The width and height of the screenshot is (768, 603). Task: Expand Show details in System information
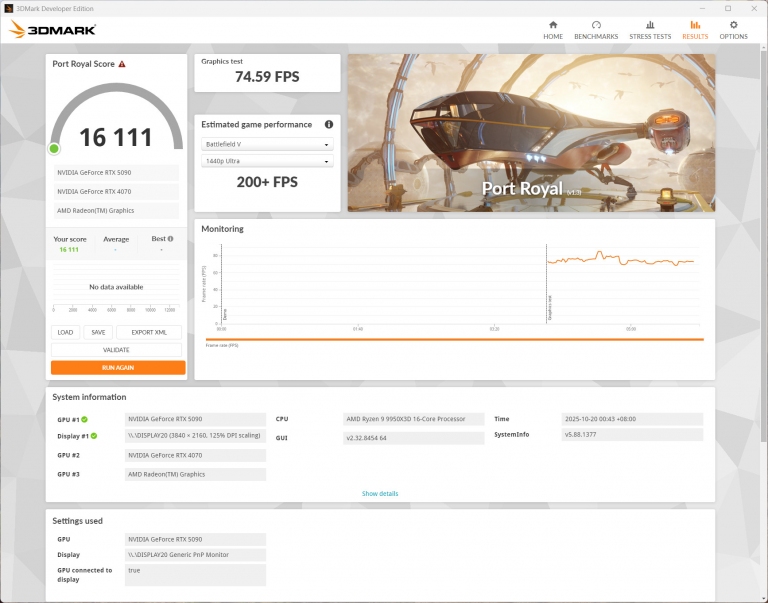point(380,493)
